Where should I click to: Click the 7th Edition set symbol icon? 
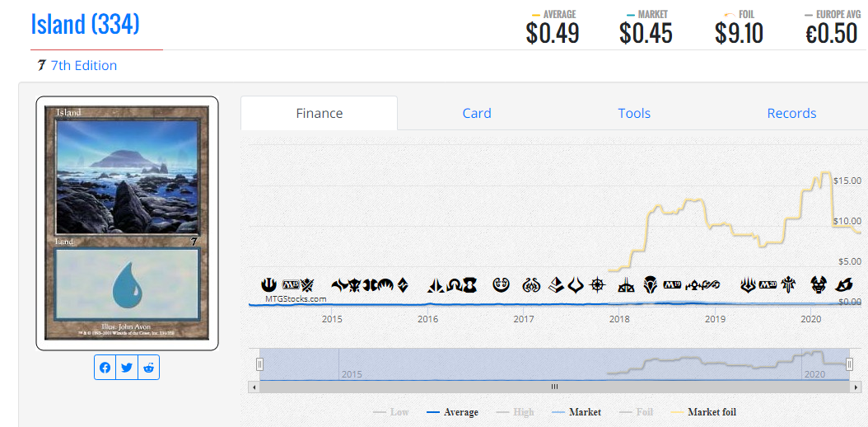point(40,66)
